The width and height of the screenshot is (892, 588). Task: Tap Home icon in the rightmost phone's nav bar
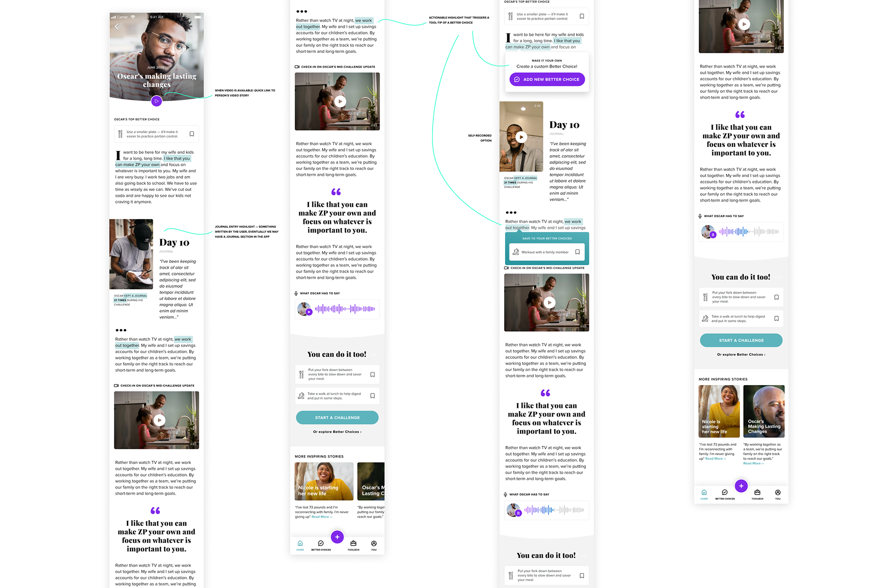point(704,493)
